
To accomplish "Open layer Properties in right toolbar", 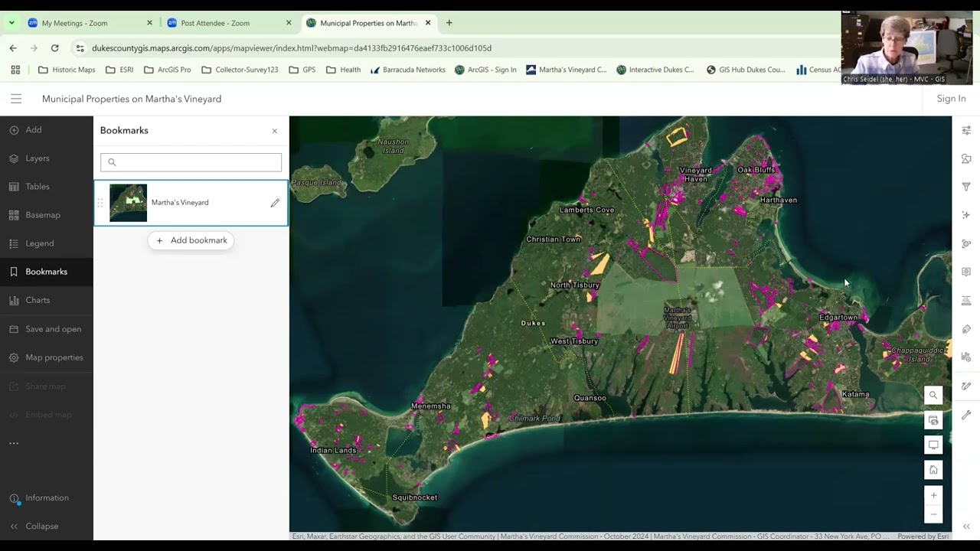I will tap(966, 130).
